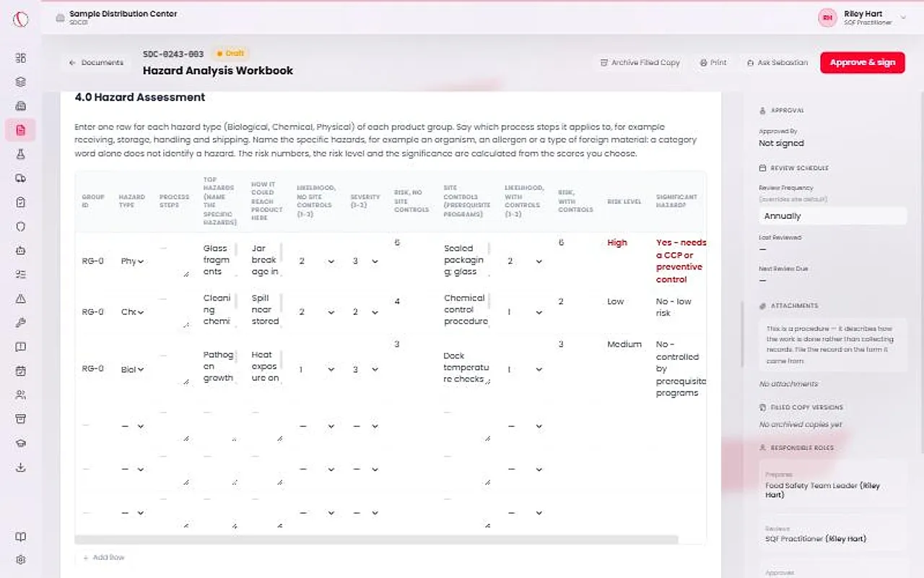Screen dimensions: 924x578
Task: Click the download sidebar icon
Action: pyautogui.click(x=20, y=467)
